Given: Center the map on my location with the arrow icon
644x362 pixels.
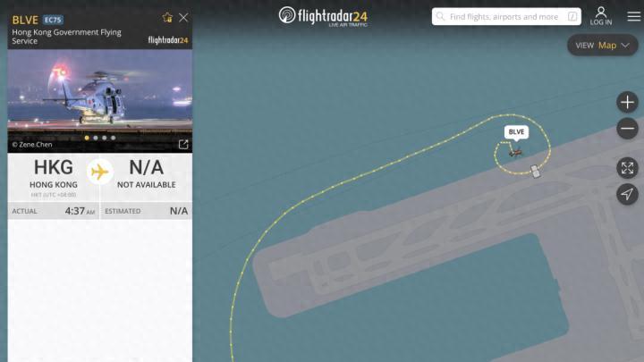Looking at the screenshot, I should 627,194.
